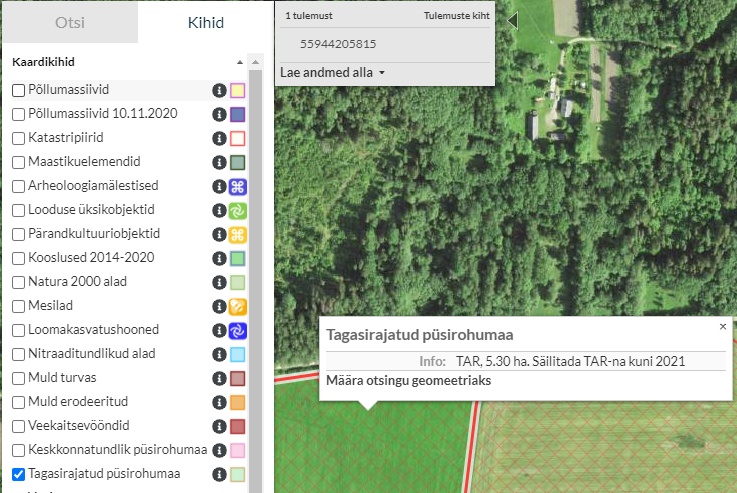Click Mesilad orange symbol icon
Image resolution: width=737 pixels, height=493 pixels.
(x=237, y=306)
